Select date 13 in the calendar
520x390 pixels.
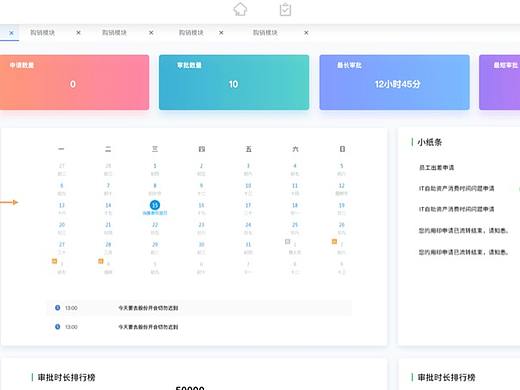(x=62, y=205)
